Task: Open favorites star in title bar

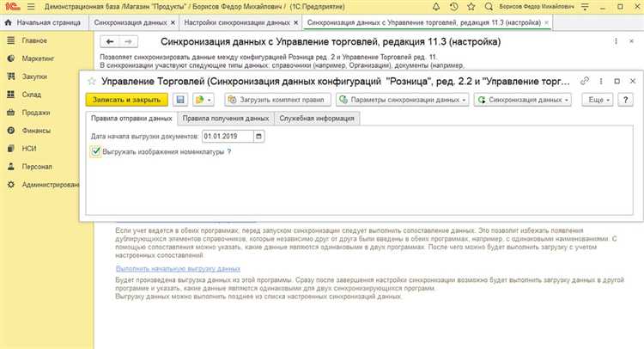Action: coord(471,7)
